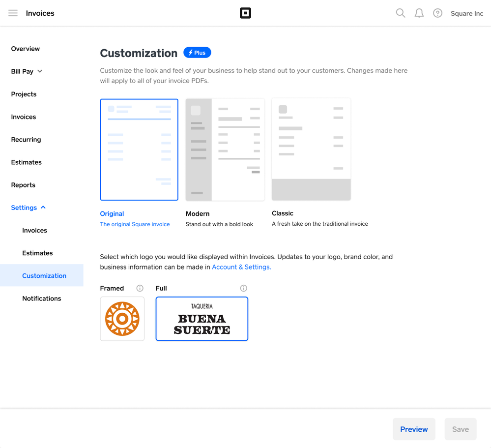Click the Preview button

414,429
